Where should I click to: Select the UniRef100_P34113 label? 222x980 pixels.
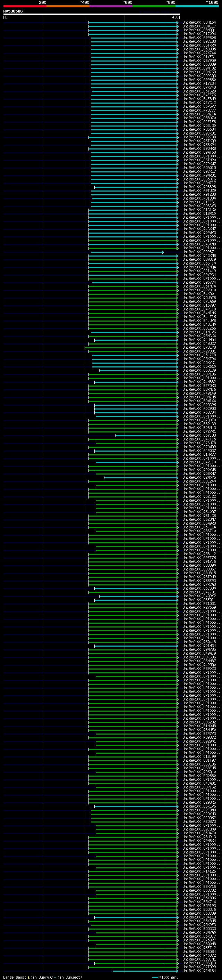199,917
